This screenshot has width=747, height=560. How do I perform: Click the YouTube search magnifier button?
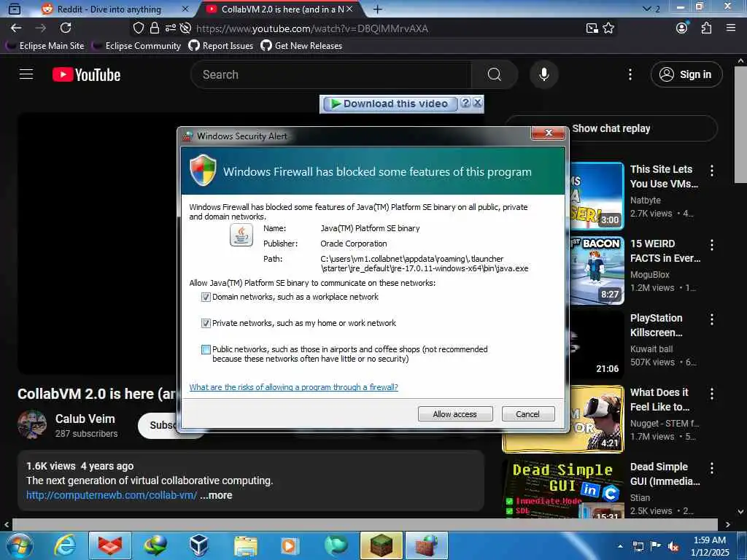coord(495,74)
